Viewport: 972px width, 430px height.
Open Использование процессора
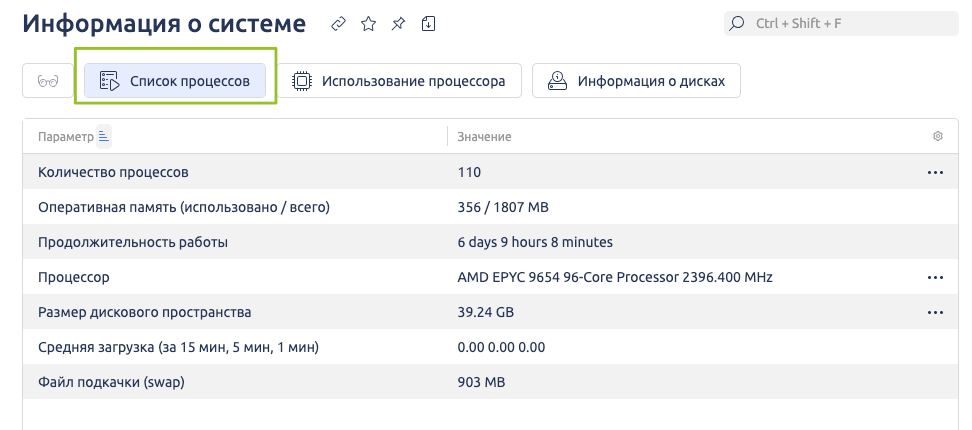click(399, 81)
